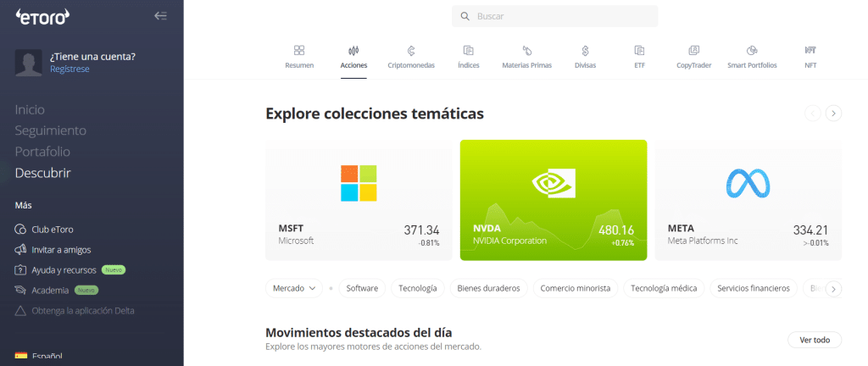Open the ETF icon

[639, 50]
